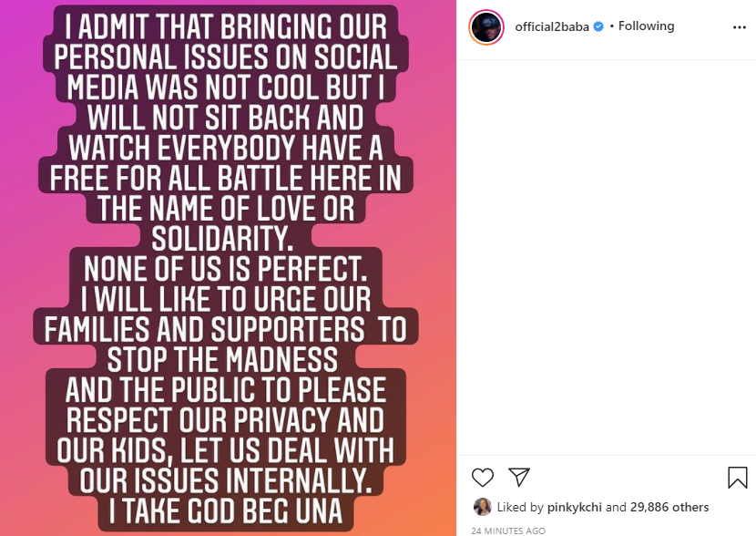Like the post with the heart icon
Viewport: 756px width, 536px height.
pos(483,477)
